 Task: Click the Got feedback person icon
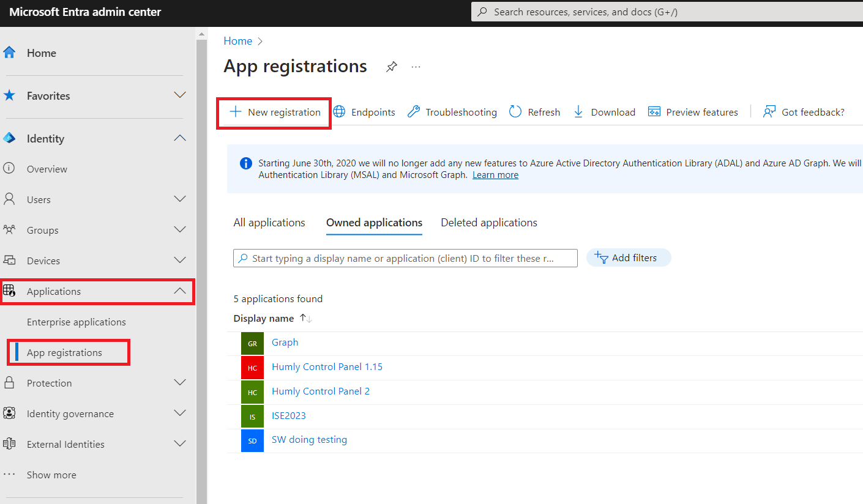coord(769,112)
